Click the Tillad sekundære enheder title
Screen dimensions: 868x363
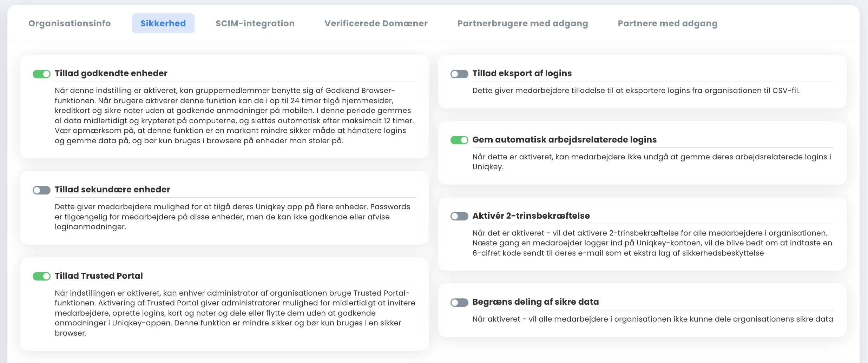click(112, 190)
